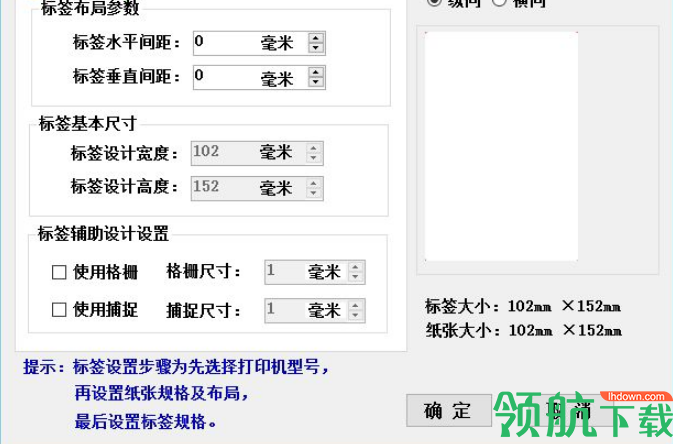Viewport: 673px width, 444px height.
Task: Increase 标签水平间距 with the up arrow
Action: click(316, 38)
